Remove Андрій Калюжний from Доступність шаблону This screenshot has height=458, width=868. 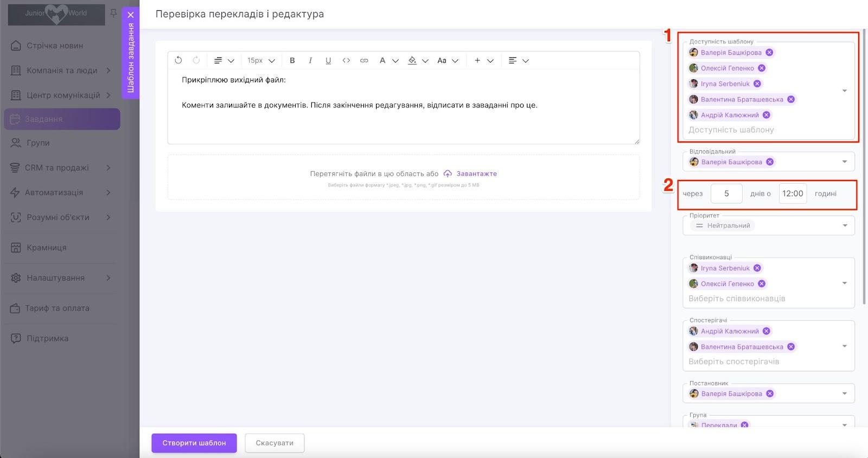(x=767, y=115)
